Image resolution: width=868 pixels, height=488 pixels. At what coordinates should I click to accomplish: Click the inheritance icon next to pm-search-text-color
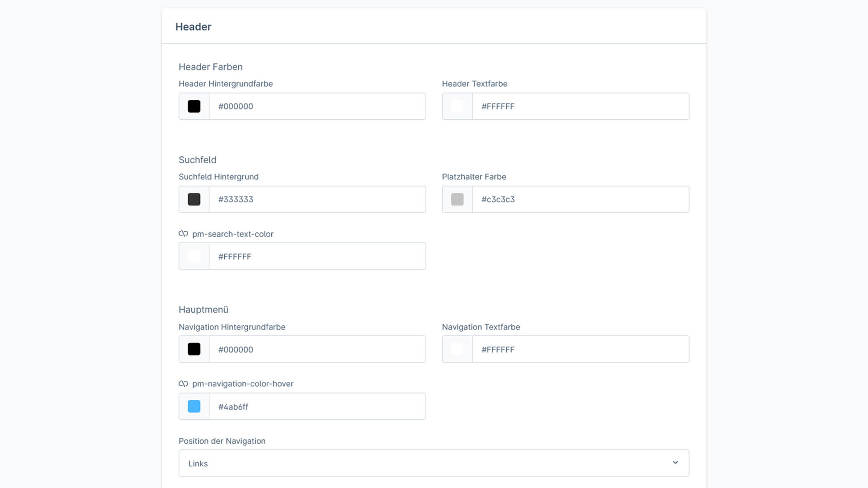183,234
